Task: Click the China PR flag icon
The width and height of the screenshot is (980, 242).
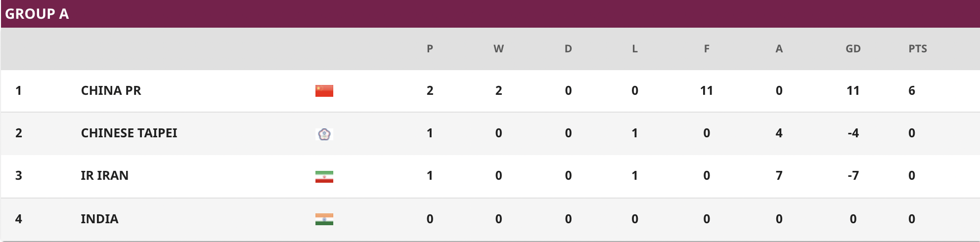Action: coord(324,91)
